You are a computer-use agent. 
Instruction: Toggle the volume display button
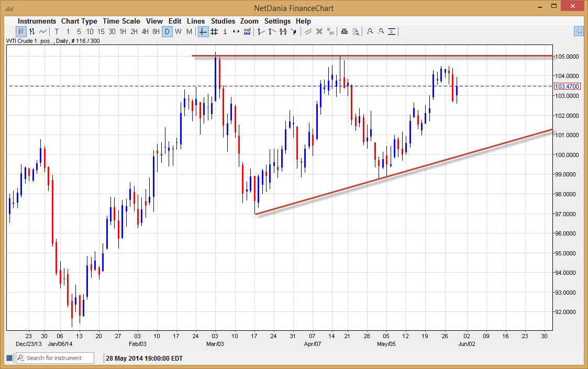coord(247,31)
